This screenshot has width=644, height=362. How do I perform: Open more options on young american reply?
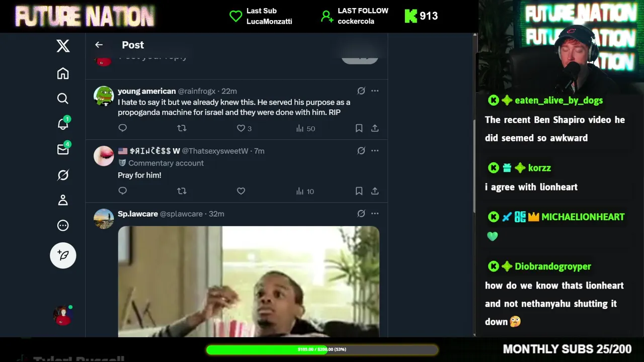coord(375,91)
